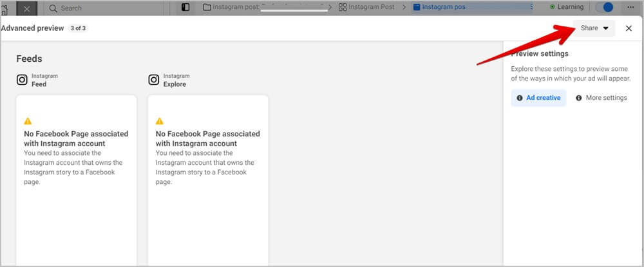Close the Advanced preview panel
The width and height of the screenshot is (644, 267).
coord(629,28)
